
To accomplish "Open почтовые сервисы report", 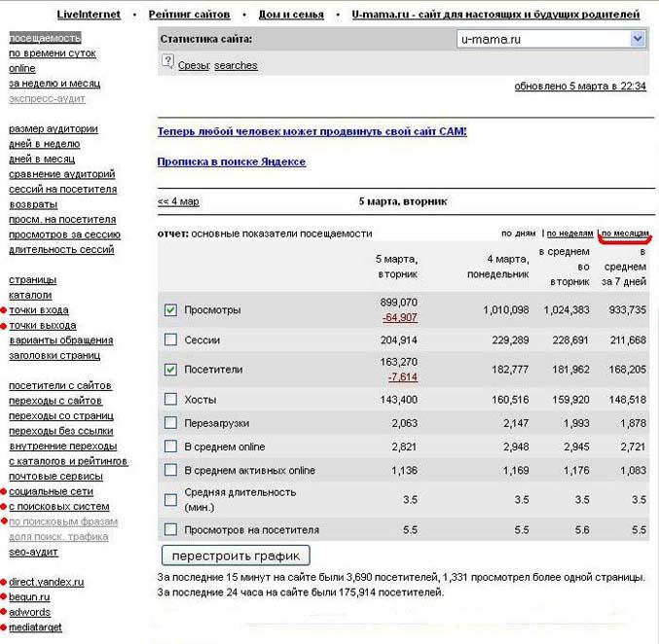I will [x=55, y=477].
